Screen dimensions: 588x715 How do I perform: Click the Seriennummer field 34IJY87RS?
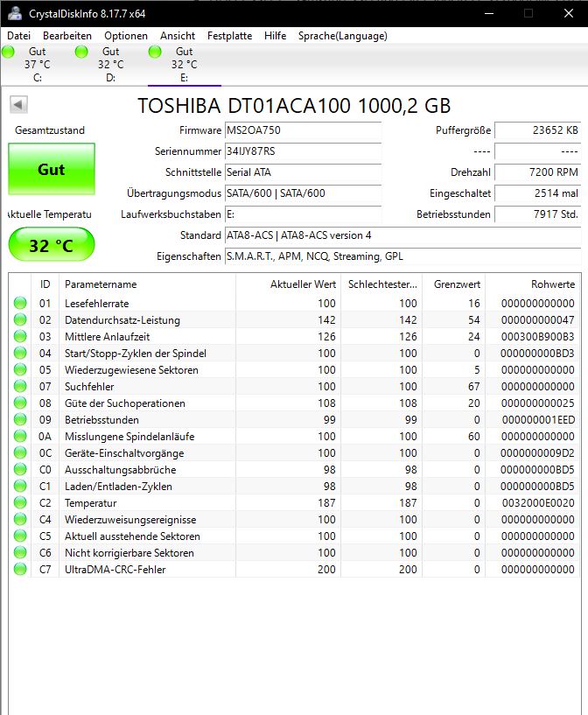(303, 151)
